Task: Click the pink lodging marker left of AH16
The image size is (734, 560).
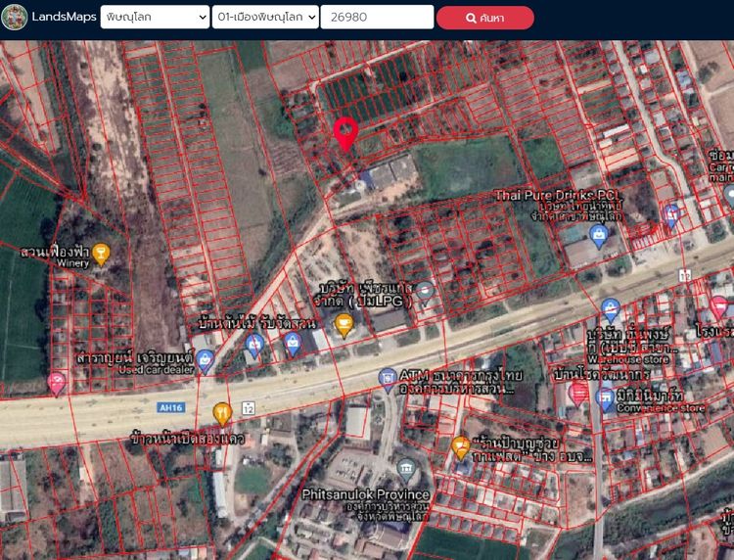Action: 57,384
